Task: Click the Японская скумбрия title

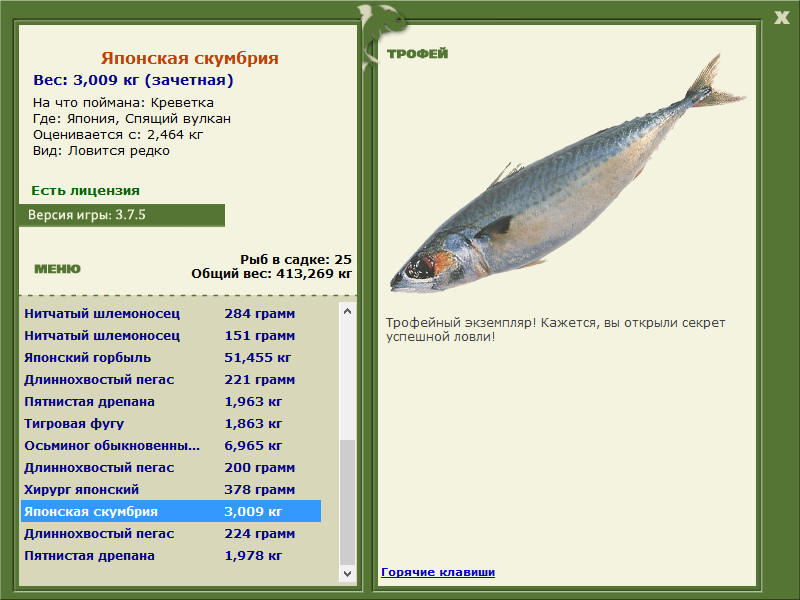Action: coord(189,58)
